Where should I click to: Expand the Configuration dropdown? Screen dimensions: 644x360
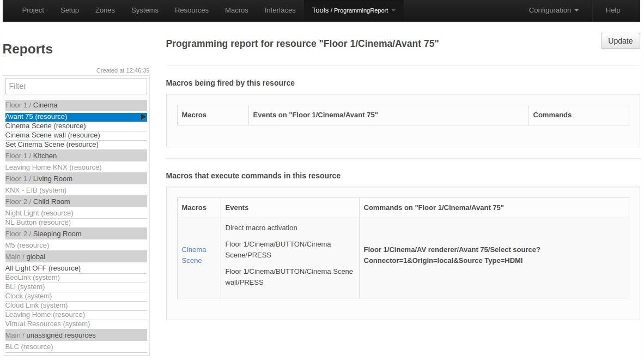(x=553, y=10)
